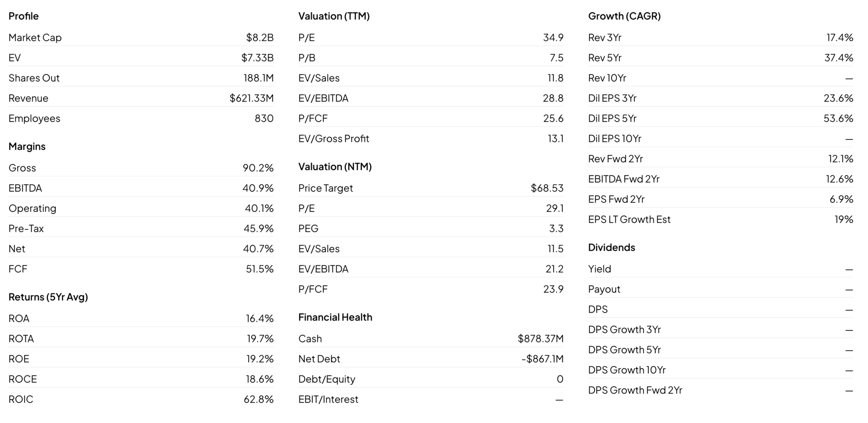Screen dimensions: 868x423
Task: Select the Revenue value $621.33M
Action: tap(251, 98)
